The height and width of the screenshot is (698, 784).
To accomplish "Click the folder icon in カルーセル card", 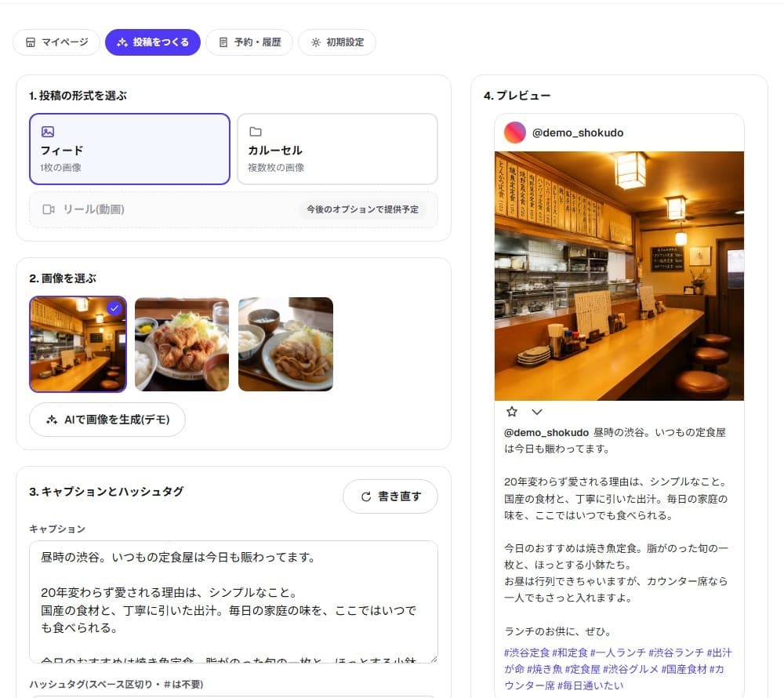I will [256, 132].
